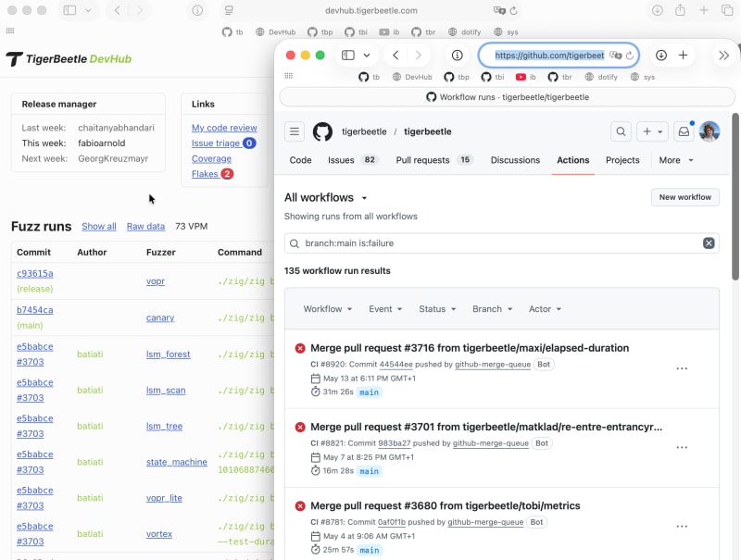
Task: Open the GitHub hamburger navigation menu
Action: (x=294, y=131)
